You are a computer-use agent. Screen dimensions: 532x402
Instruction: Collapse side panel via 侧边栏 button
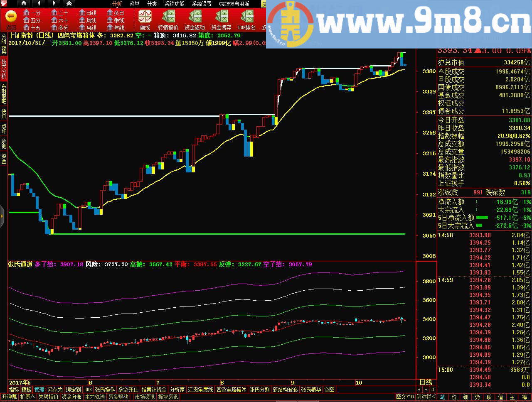coord(426,397)
